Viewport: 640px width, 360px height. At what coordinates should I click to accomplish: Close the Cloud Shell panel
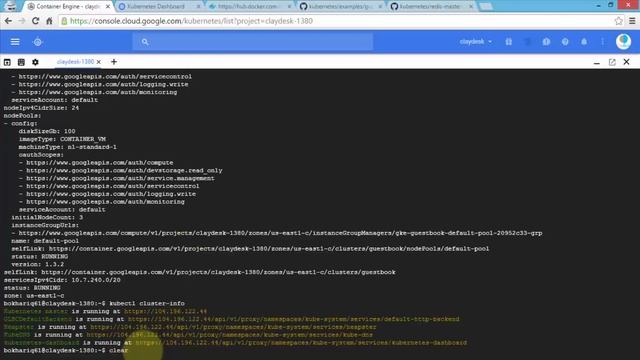click(627, 62)
